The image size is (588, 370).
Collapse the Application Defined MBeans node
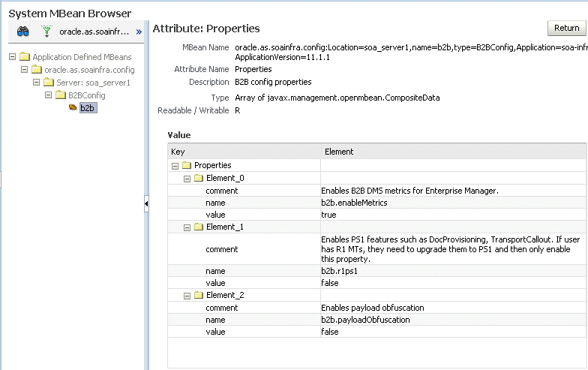click(12, 57)
